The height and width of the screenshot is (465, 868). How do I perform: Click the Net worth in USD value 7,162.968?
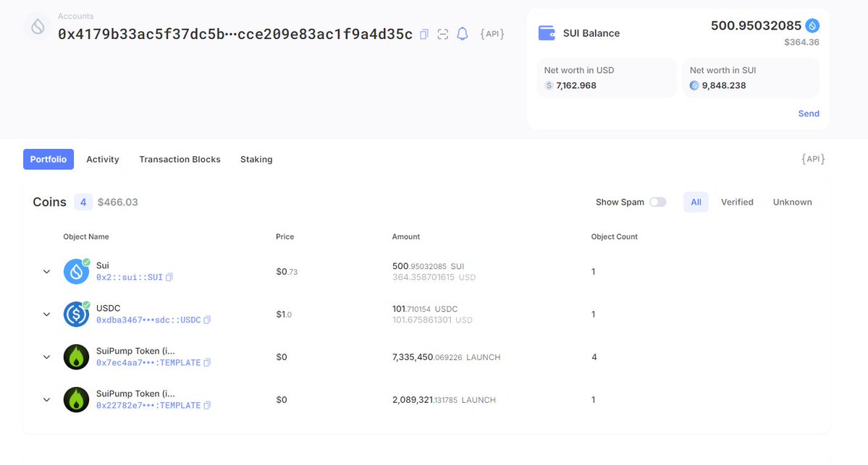pyautogui.click(x=576, y=85)
